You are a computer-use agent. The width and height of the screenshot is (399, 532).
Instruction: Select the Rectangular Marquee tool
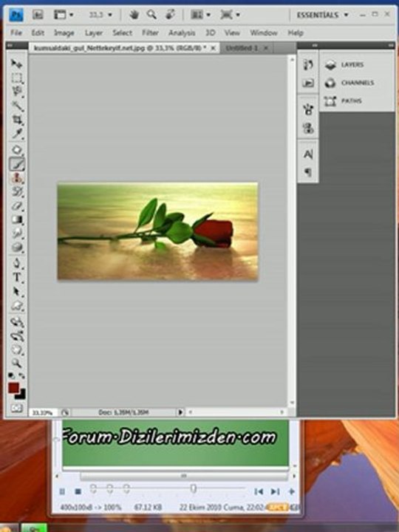[16, 78]
